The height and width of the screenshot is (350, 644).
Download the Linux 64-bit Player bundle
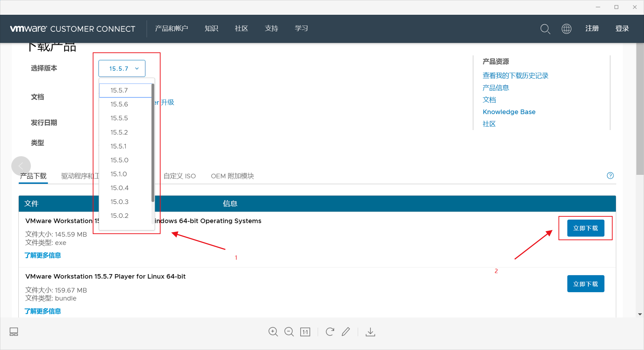click(x=586, y=284)
